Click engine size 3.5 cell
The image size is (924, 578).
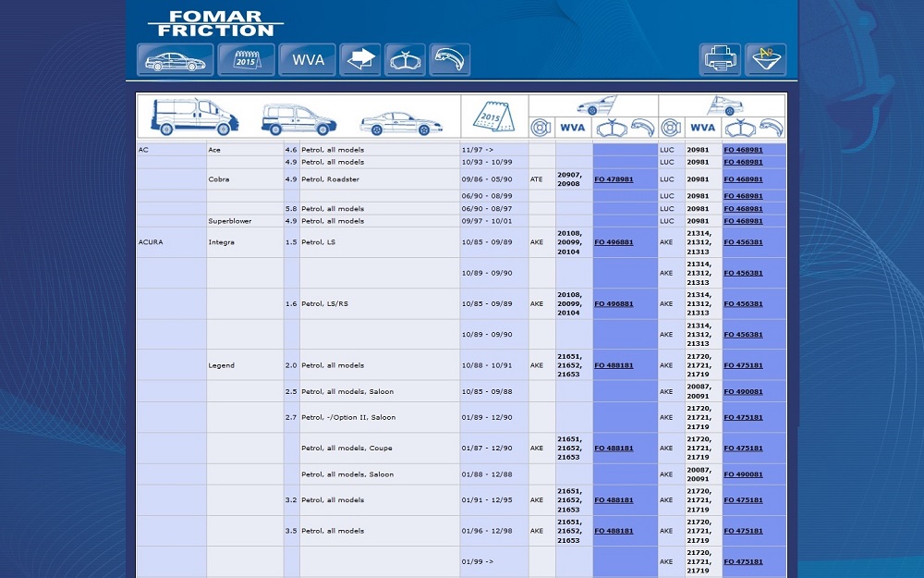point(291,531)
